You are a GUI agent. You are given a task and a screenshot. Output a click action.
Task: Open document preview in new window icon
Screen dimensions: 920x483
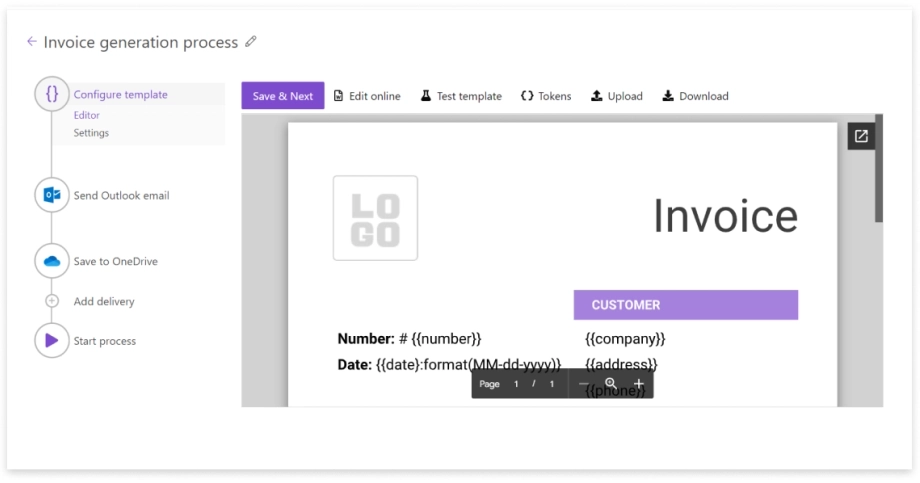coord(861,136)
